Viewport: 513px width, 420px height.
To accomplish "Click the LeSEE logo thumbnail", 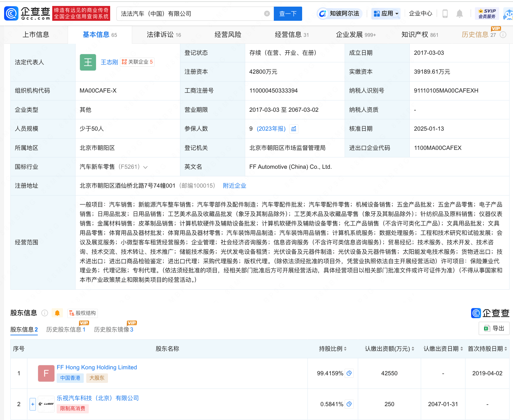I will click(46, 404).
